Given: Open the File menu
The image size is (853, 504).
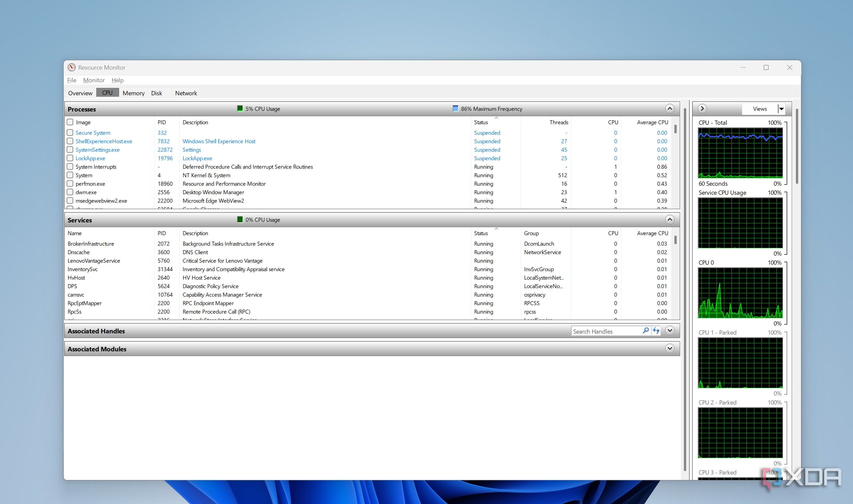Looking at the screenshot, I should [x=71, y=80].
